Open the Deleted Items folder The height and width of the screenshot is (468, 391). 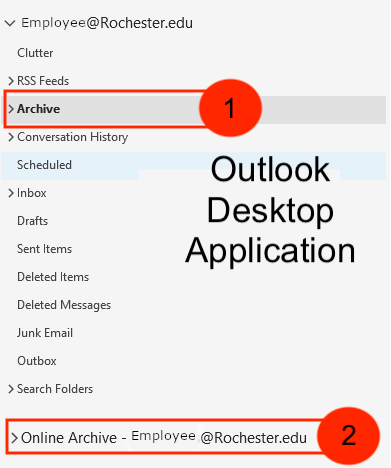pos(53,277)
